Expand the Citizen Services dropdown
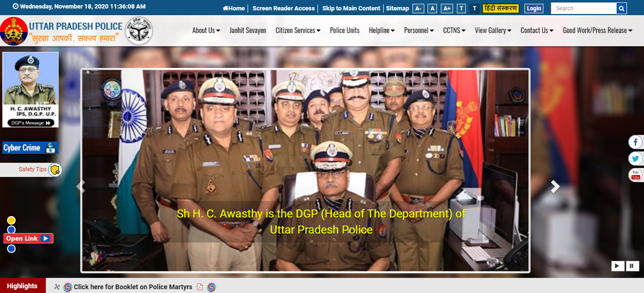Image resolution: width=644 pixels, height=293 pixels. pos(298,31)
